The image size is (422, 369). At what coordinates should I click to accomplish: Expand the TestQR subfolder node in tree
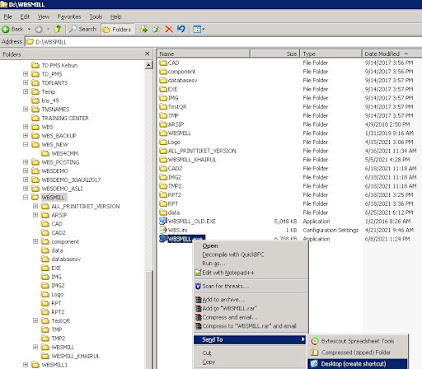(35, 321)
